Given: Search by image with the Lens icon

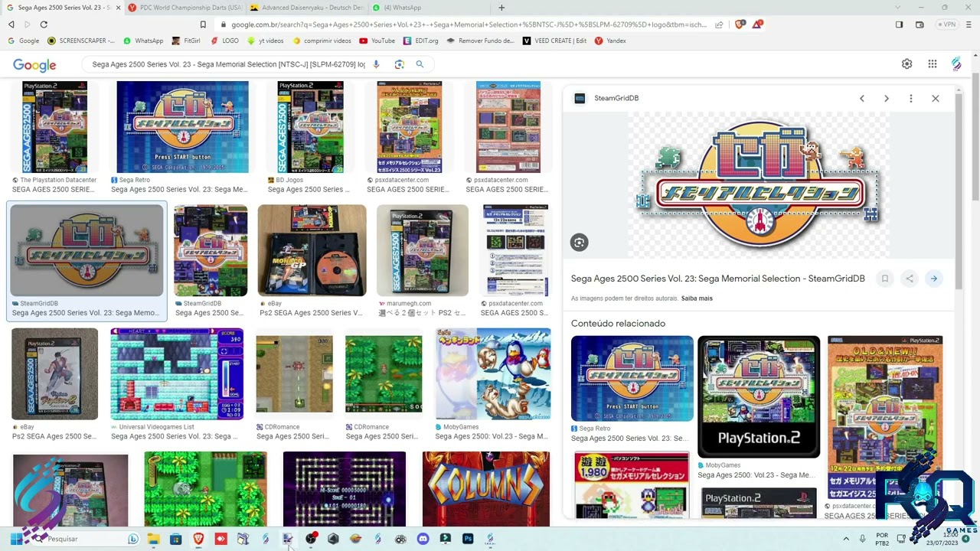Looking at the screenshot, I should 399,64.
